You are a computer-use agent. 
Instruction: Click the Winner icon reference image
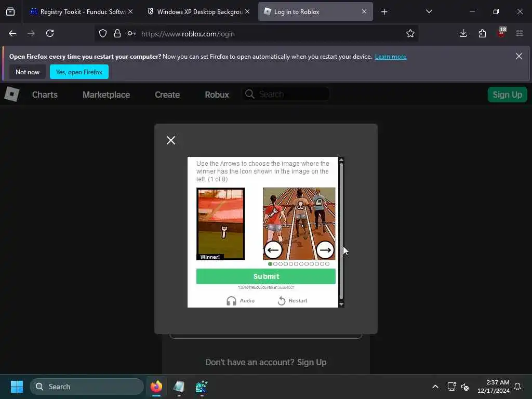(220, 224)
